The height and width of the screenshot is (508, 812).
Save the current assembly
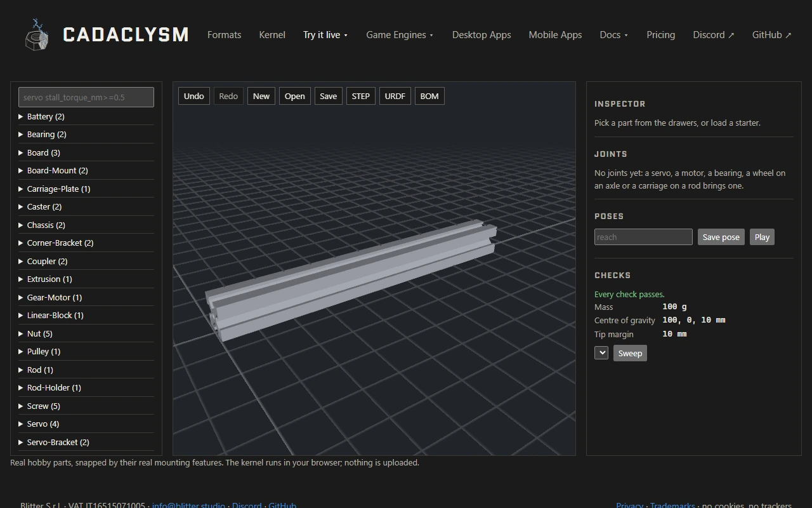tap(329, 97)
